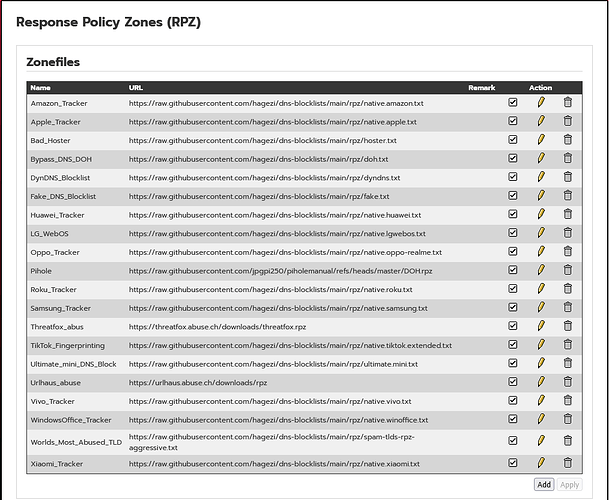
Task: Toggle the Bad_Hoster zone checkbox
Action: coord(513,140)
